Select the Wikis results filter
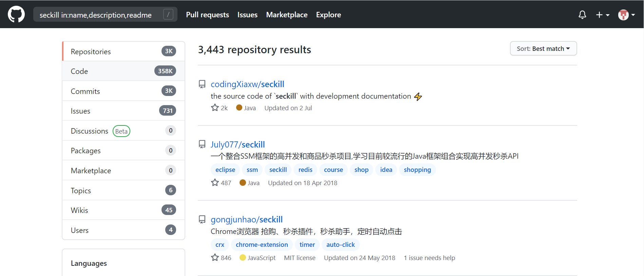644x276 pixels. [124, 210]
